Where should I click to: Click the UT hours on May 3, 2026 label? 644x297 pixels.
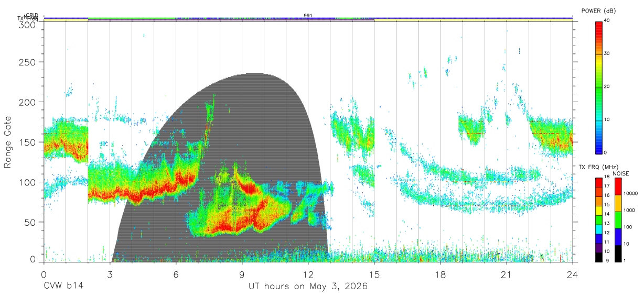pyautogui.click(x=308, y=287)
